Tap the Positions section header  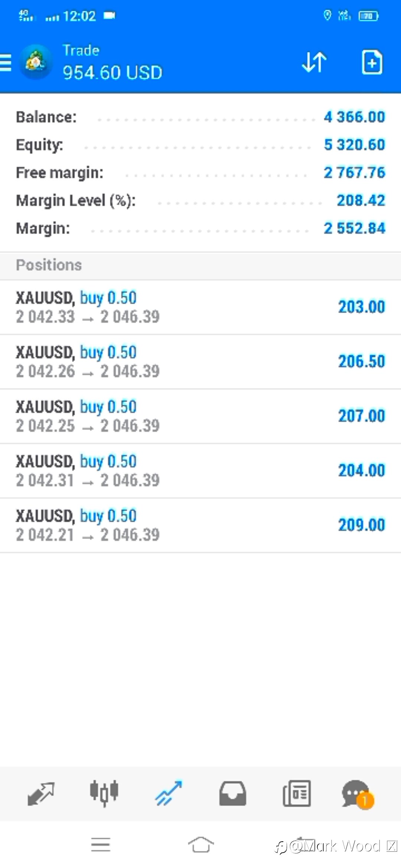[200, 265]
